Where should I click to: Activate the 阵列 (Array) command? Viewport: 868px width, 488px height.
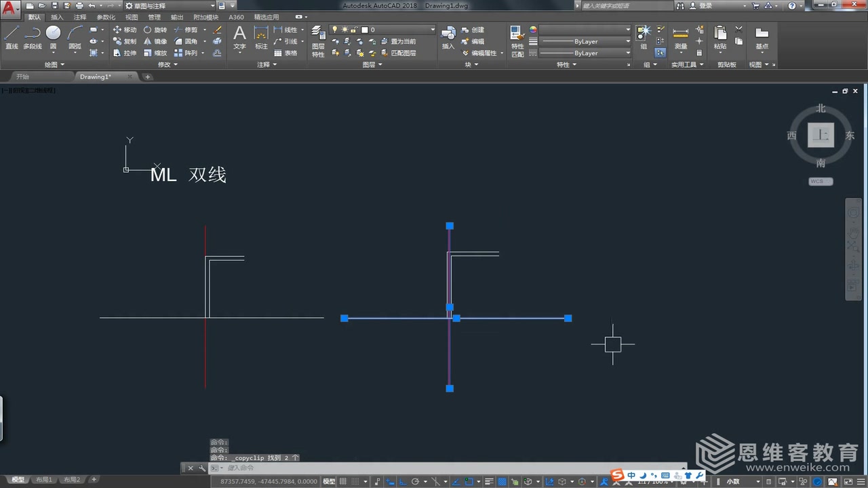tap(185, 53)
